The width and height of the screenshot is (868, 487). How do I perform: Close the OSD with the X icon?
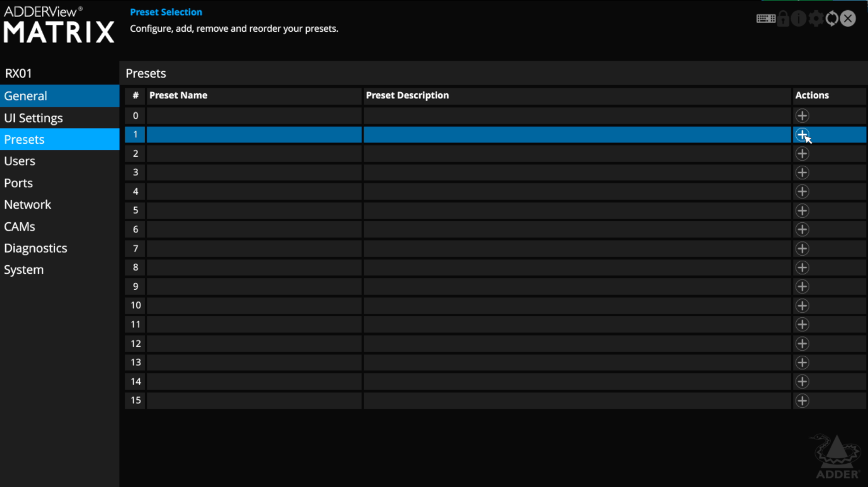[x=848, y=19]
